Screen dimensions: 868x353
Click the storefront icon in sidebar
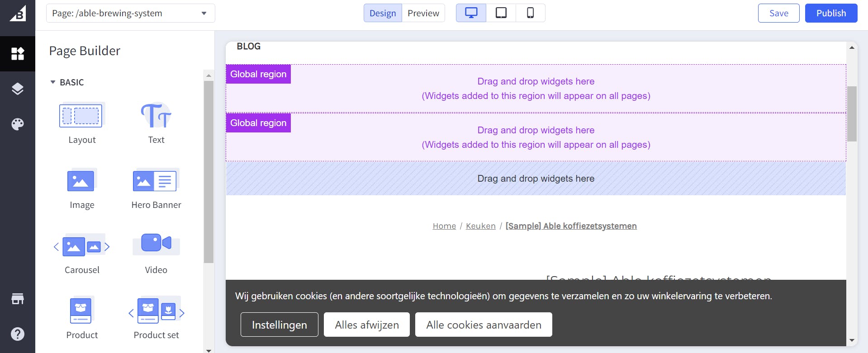[x=18, y=299]
